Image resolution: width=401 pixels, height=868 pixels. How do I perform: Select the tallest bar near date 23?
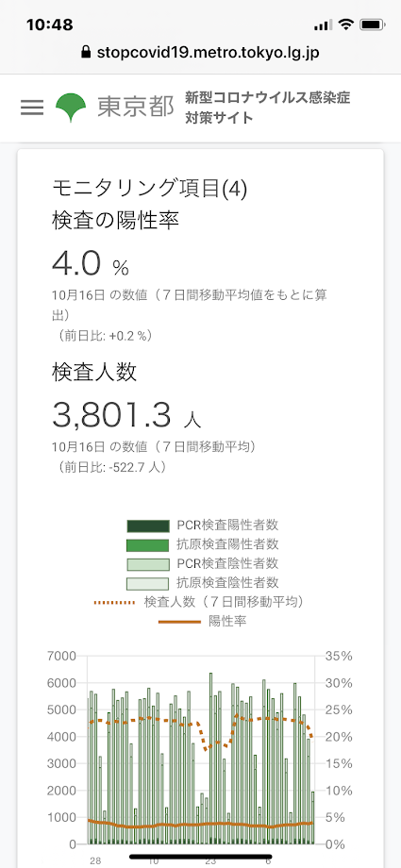[x=210, y=759]
